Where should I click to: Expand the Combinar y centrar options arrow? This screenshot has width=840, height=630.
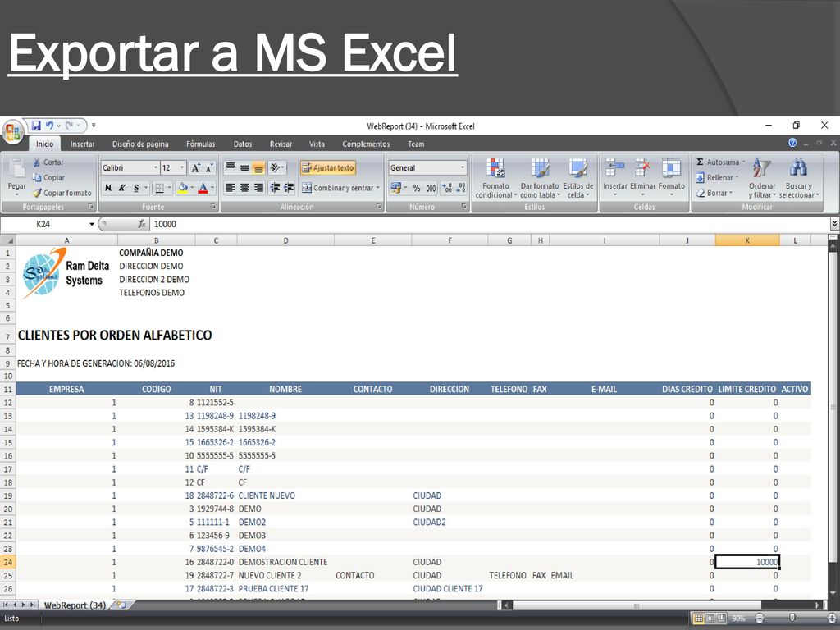pyautogui.click(x=377, y=188)
